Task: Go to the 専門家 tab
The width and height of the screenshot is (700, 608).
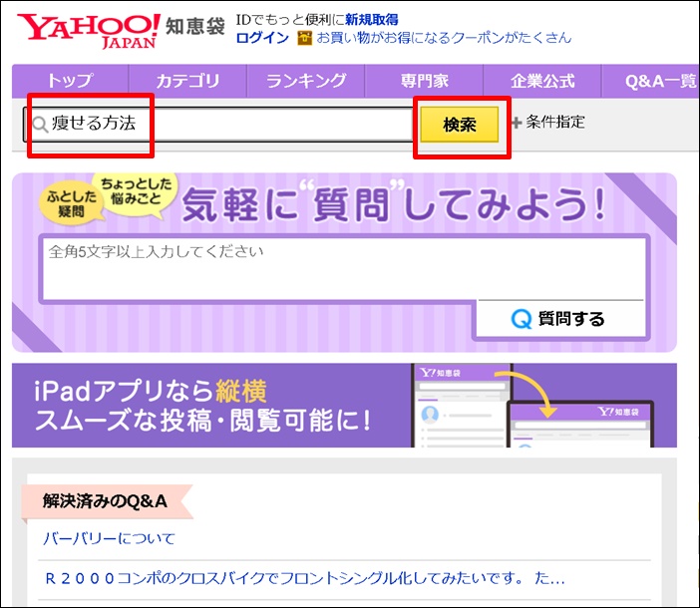Action: pyautogui.click(x=424, y=82)
